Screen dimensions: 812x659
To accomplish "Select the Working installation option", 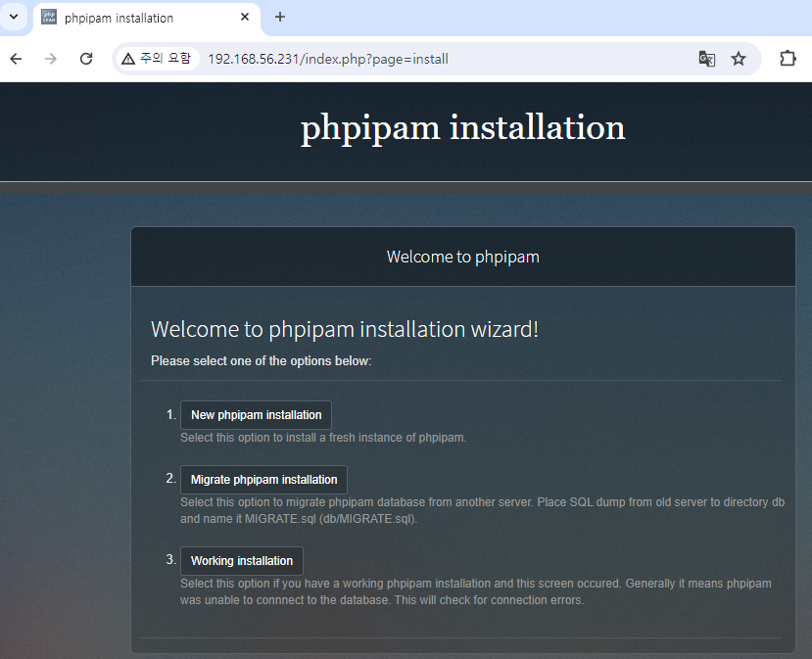I will (x=242, y=561).
